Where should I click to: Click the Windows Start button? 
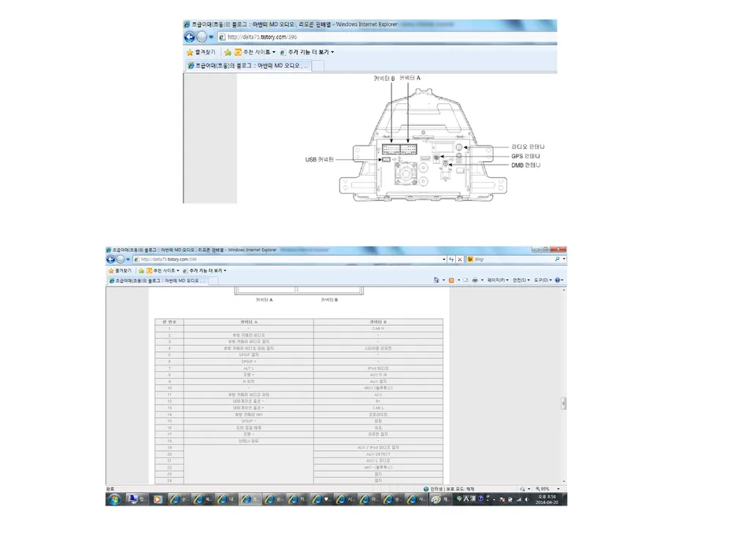(114, 499)
